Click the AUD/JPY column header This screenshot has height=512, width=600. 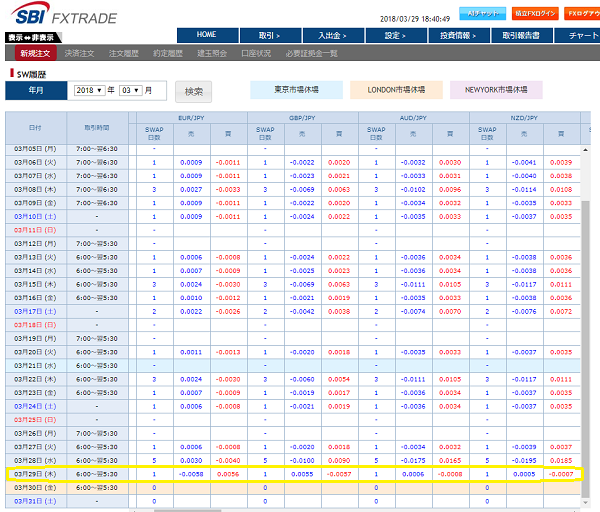(x=413, y=118)
